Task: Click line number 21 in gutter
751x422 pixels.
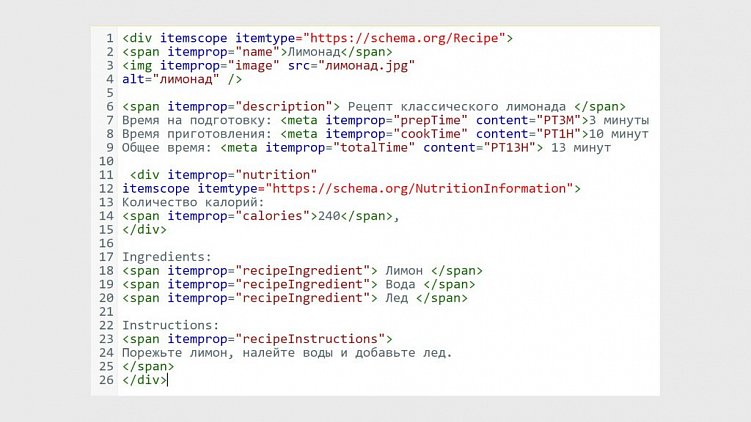Action: pos(106,312)
